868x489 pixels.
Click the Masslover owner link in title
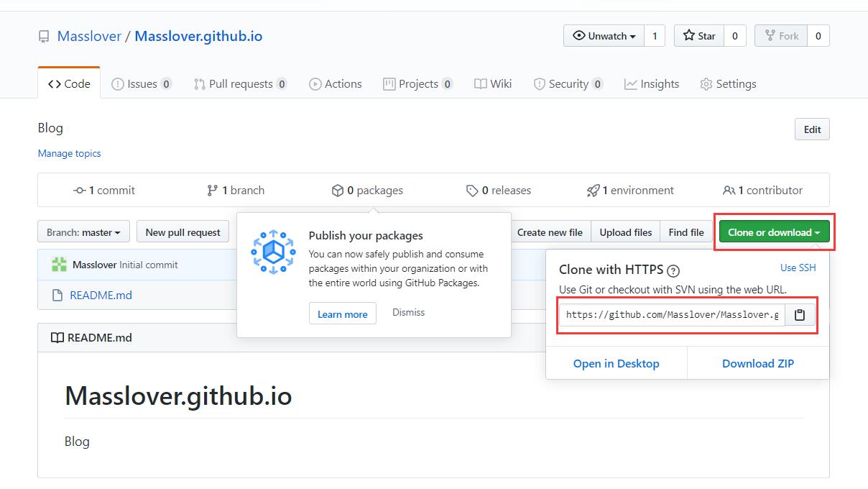tap(89, 36)
